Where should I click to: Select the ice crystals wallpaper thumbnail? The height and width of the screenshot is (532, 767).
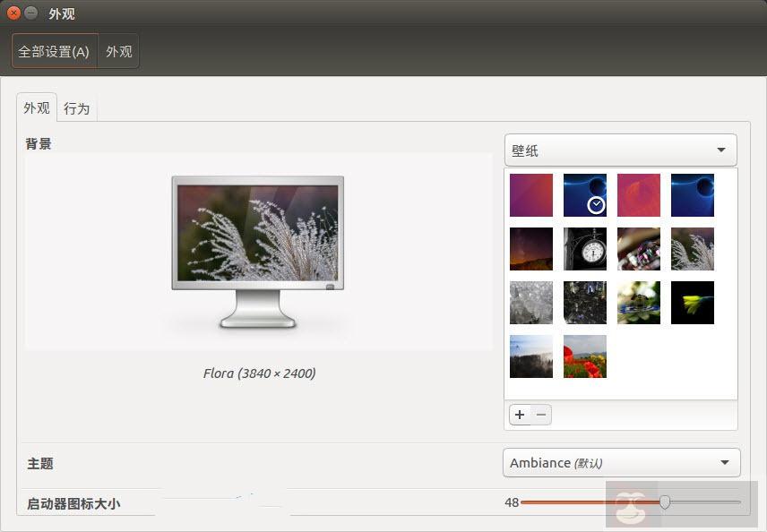point(530,303)
